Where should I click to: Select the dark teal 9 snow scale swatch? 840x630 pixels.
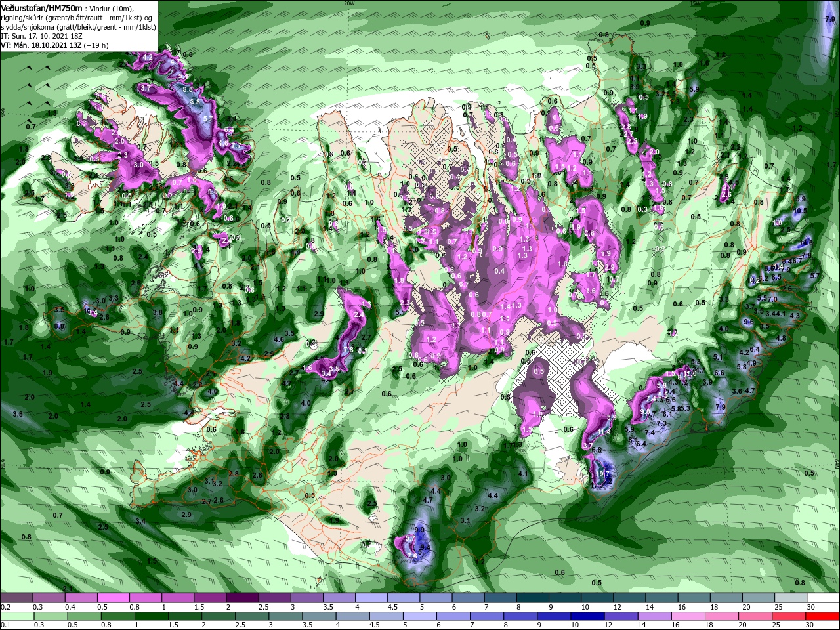click(x=565, y=598)
